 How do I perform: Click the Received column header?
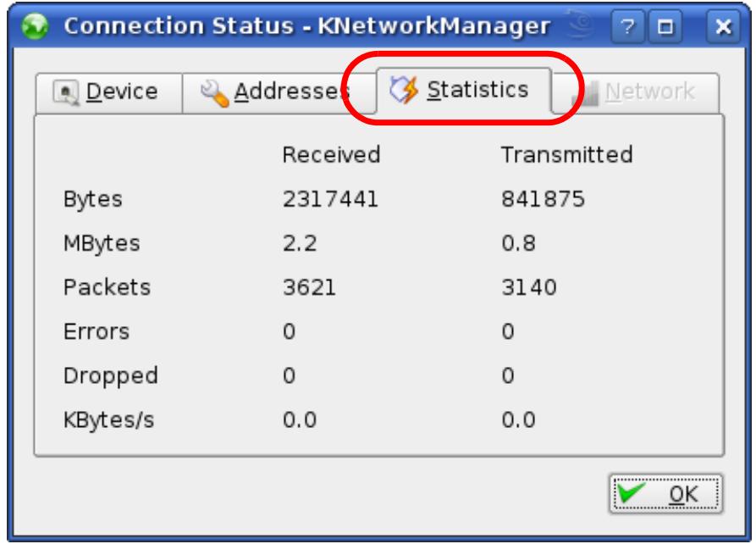tap(332, 155)
